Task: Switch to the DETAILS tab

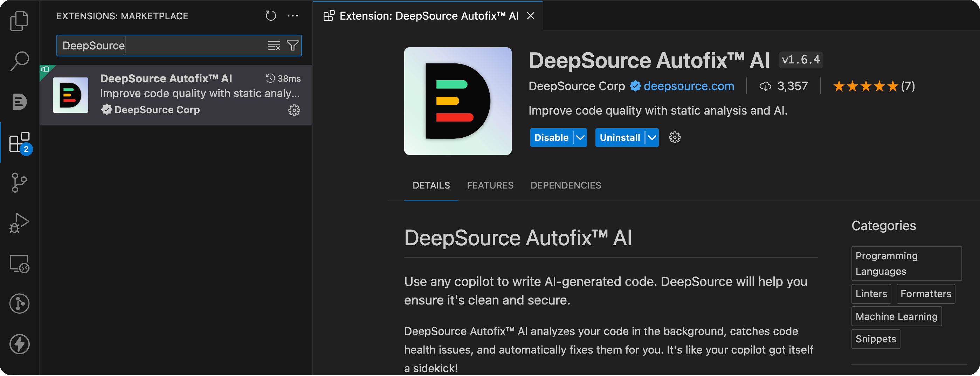Action: pos(431,185)
